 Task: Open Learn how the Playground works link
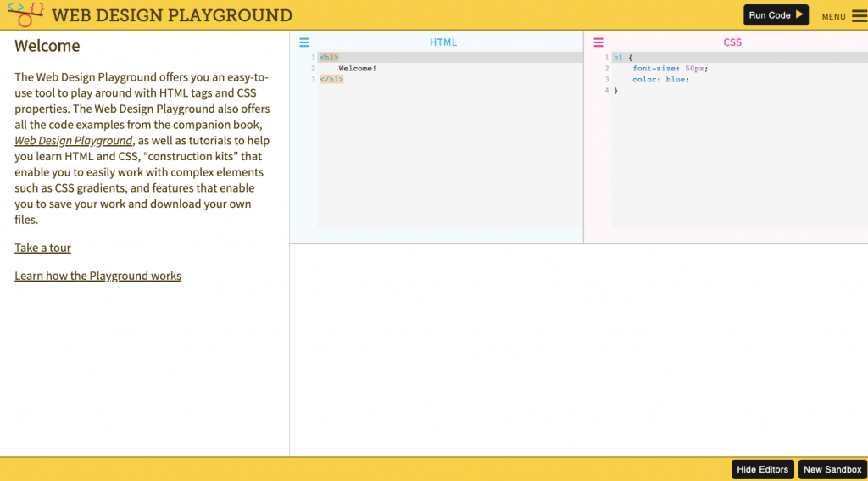tap(97, 276)
